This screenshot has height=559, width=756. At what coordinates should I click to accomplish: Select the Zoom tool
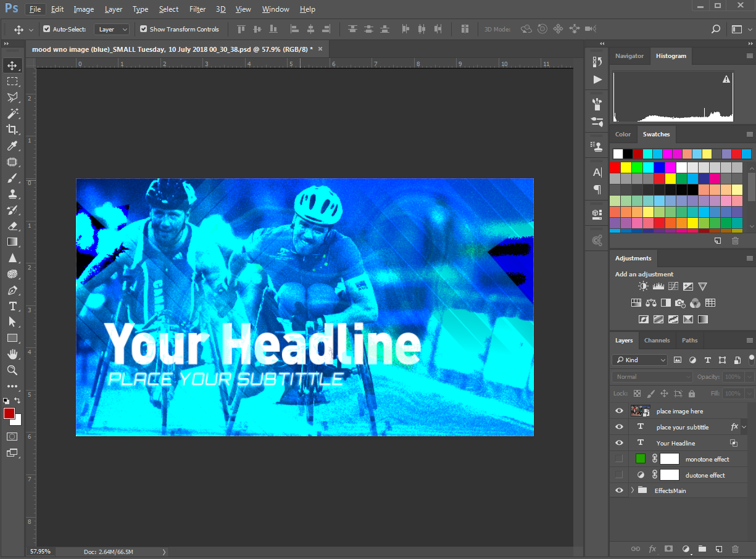12,370
